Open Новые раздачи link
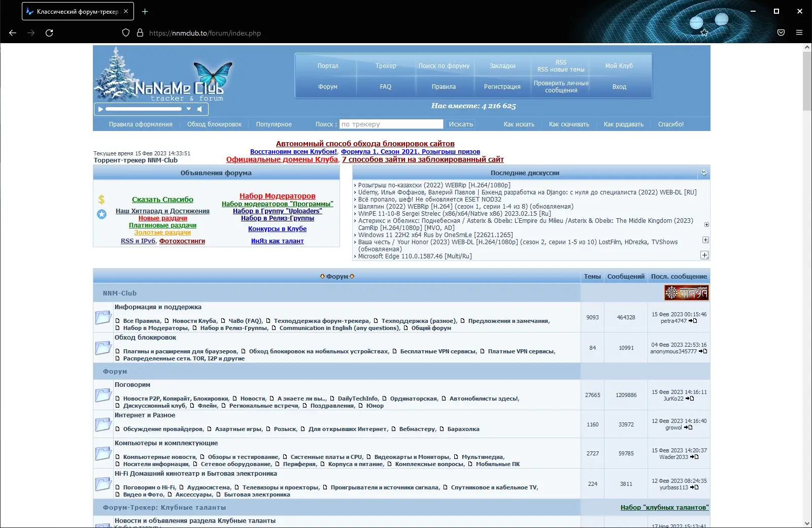Viewport: 812px width, 528px height. [163, 218]
